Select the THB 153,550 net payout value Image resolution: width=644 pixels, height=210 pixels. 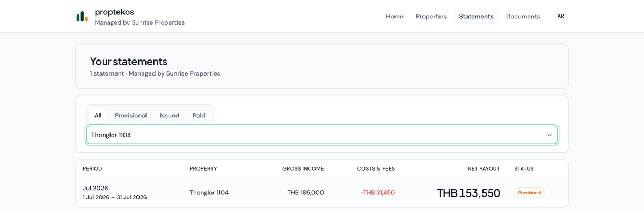click(x=469, y=193)
